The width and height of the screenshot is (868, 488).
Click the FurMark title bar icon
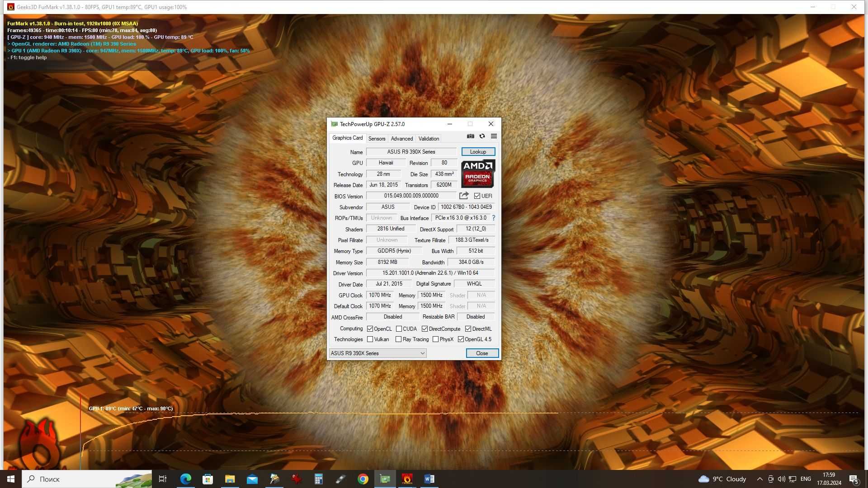[10, 7]
